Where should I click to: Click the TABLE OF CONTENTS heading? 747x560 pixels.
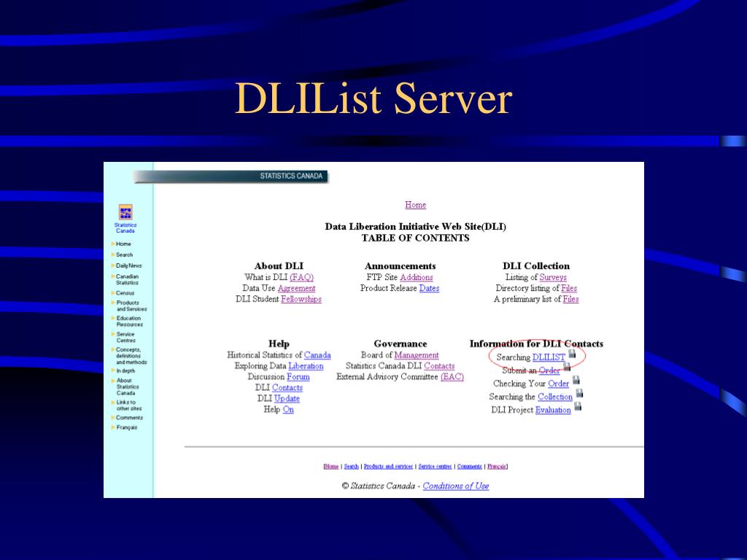(x=415, y=238)
